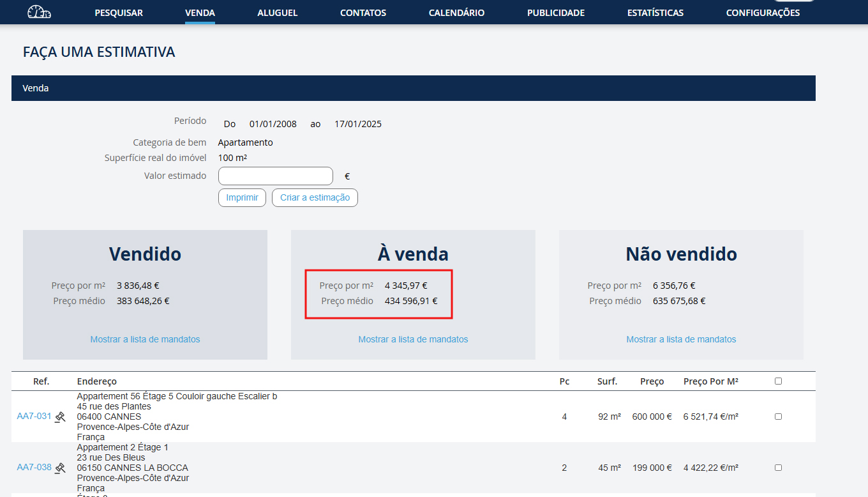Check the box for the AA7-031 row
This screenshot has width=868, height=497.
point(778,417)
